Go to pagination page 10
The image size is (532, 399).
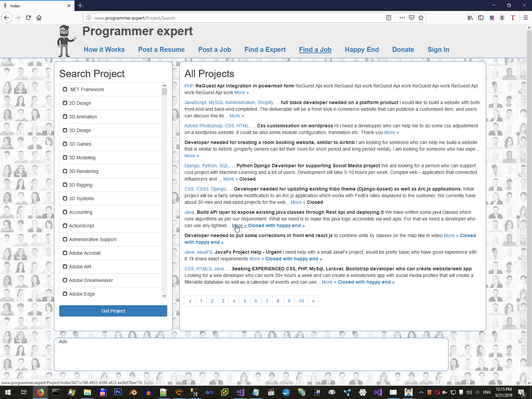301,301
